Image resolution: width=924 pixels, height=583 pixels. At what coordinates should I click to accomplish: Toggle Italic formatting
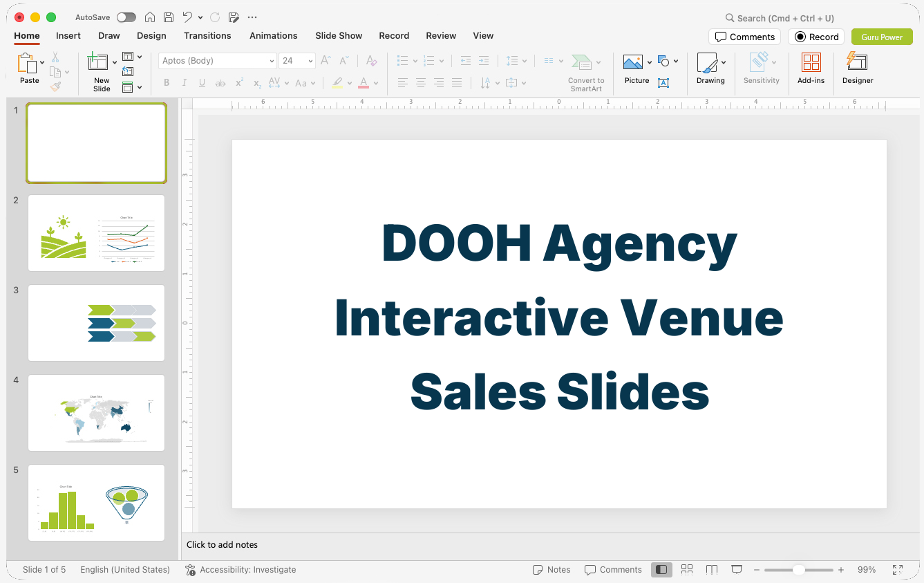185,83
